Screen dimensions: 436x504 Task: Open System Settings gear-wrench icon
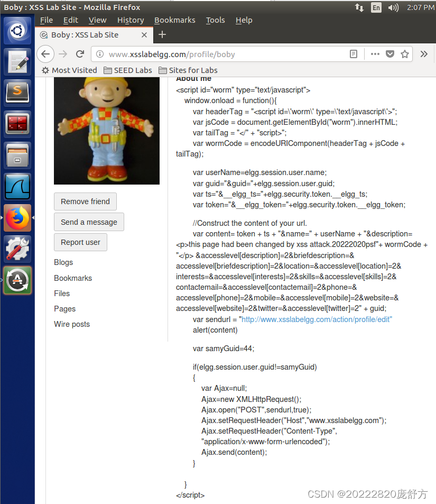pyautogui.click(x=17, y=249)
